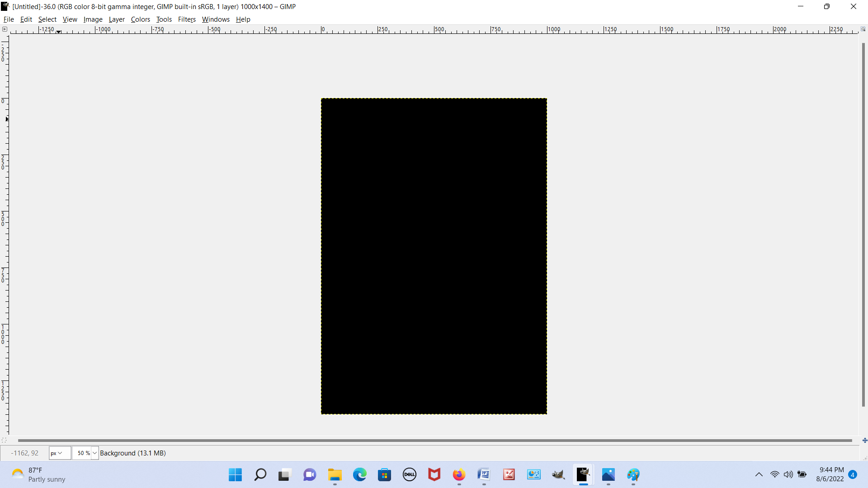Open Windows Search from the taskbar

coord(260,475)
